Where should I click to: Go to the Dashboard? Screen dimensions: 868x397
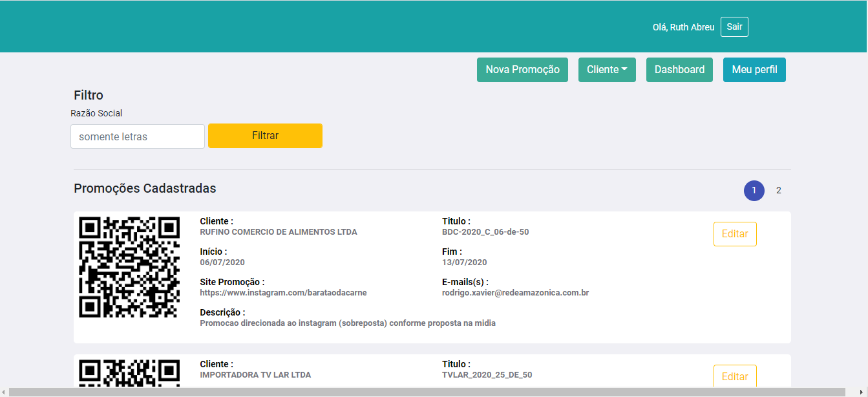(679, 70)
